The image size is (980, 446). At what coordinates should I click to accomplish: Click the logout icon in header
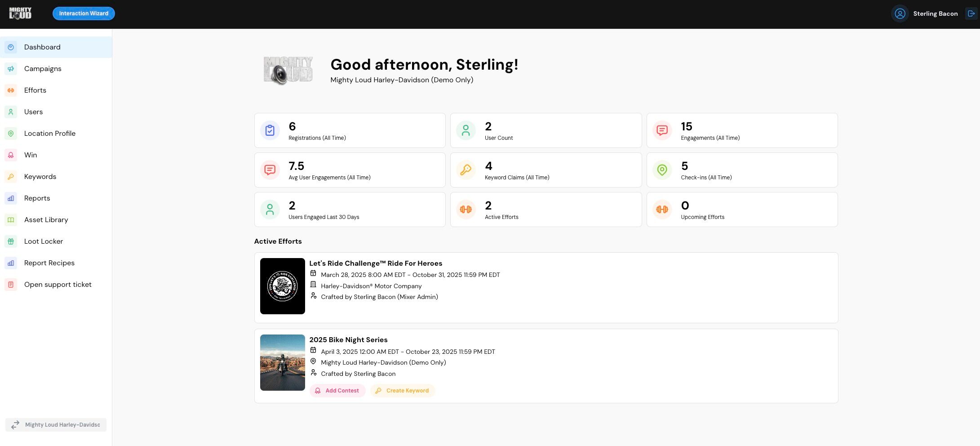971,13
